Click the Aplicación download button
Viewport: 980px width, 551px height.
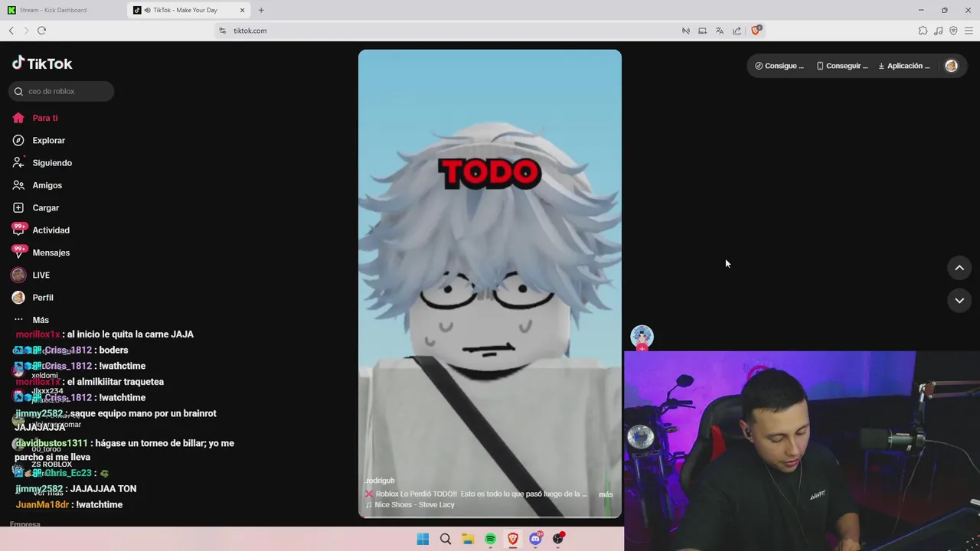(x=904, y=66)
